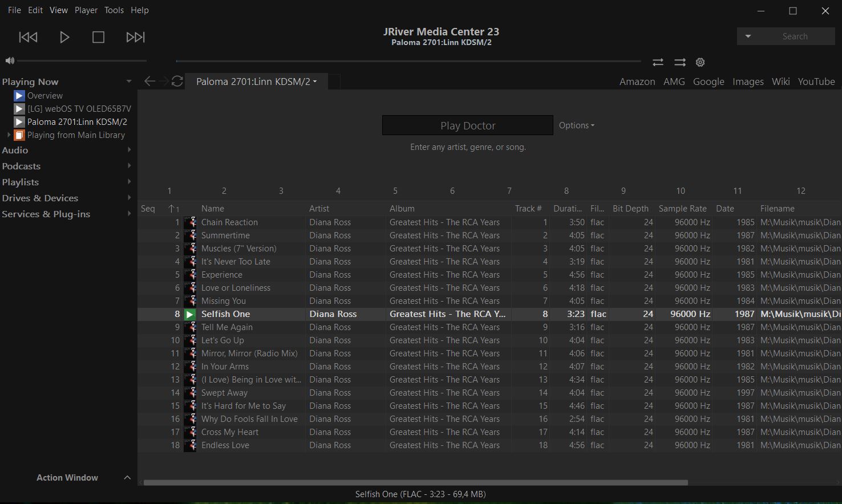The height and width of the screenshot is (504, 842).
Task: Click the volume slider track
Action: pyautogui.click(x=82, y=60)
